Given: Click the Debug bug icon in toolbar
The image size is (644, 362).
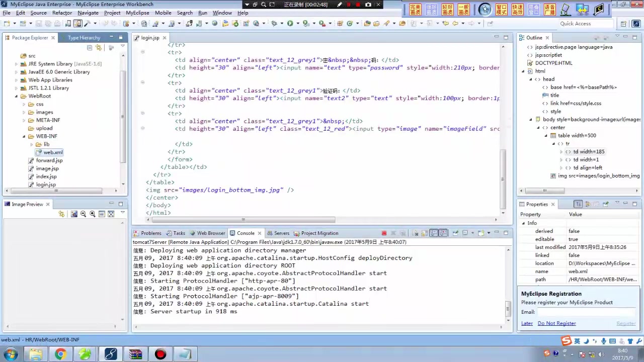Looking at the screenshot, I should 274,24.
